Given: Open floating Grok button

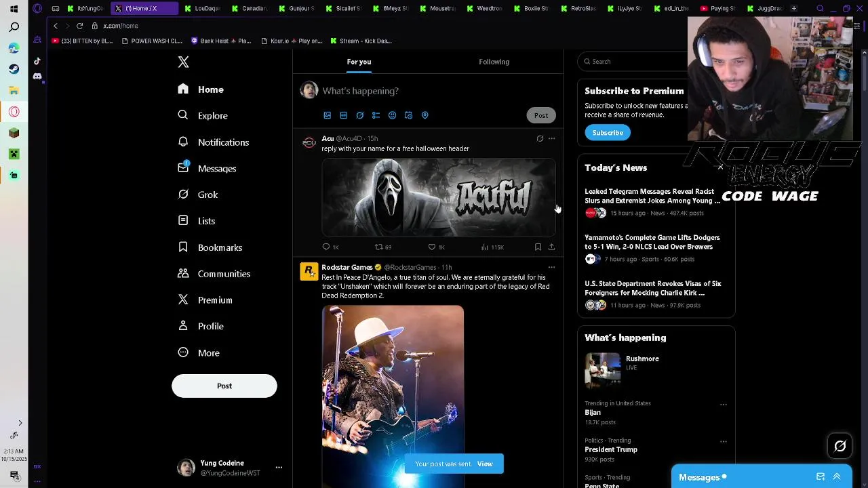Looking at the screenshot, I should point(840,446).
